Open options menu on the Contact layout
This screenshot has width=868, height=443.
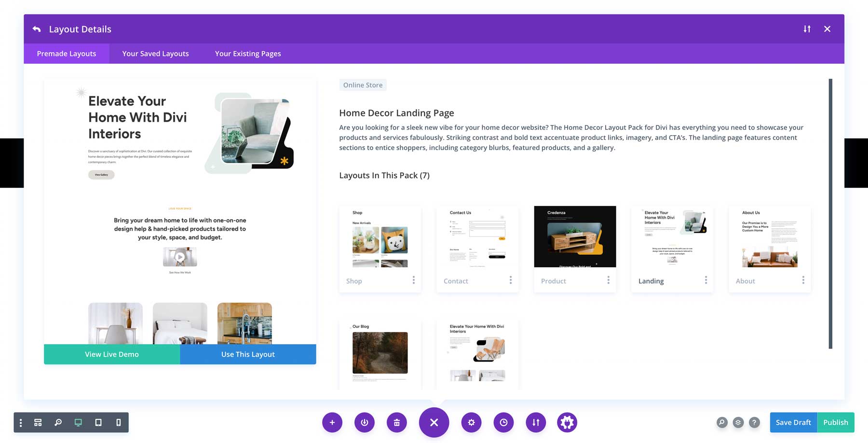[511, 280]
